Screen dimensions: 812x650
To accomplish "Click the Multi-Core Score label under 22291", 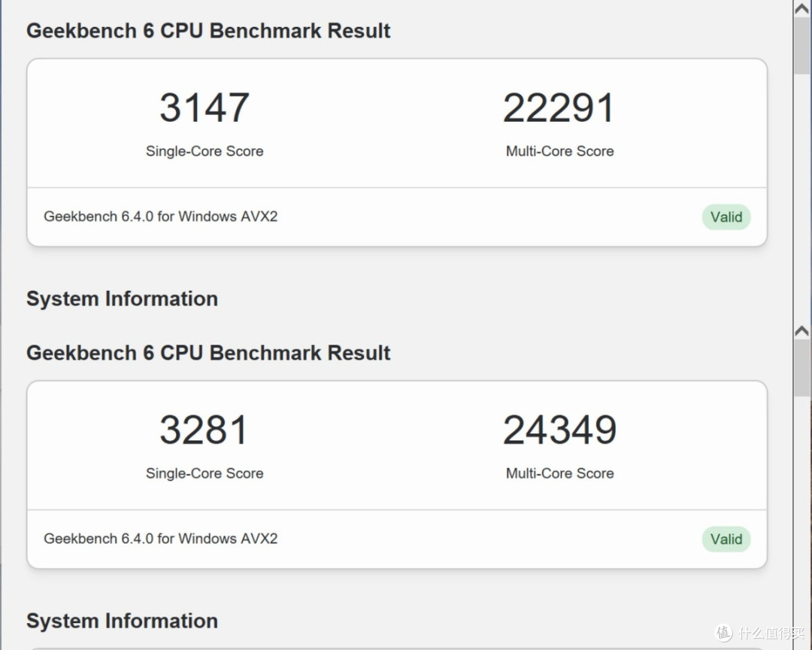I will 560,150.
